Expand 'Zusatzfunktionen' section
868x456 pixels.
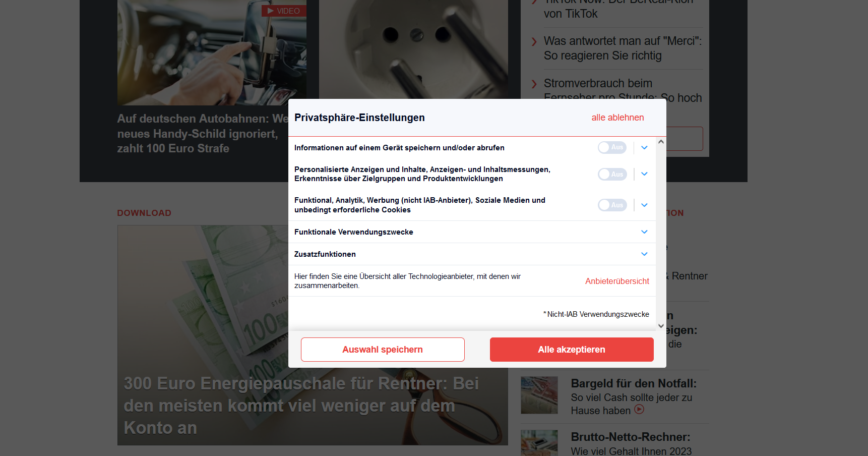coord(472,254)
